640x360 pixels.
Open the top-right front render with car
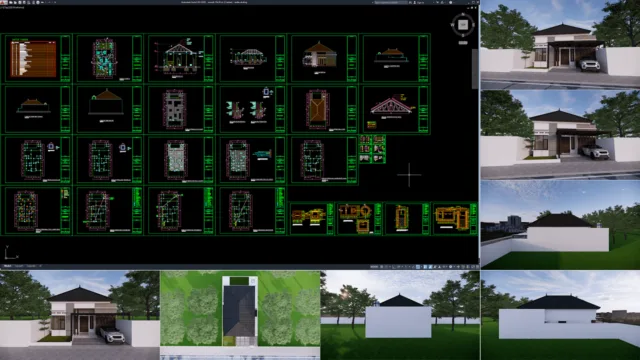[560, 44]
